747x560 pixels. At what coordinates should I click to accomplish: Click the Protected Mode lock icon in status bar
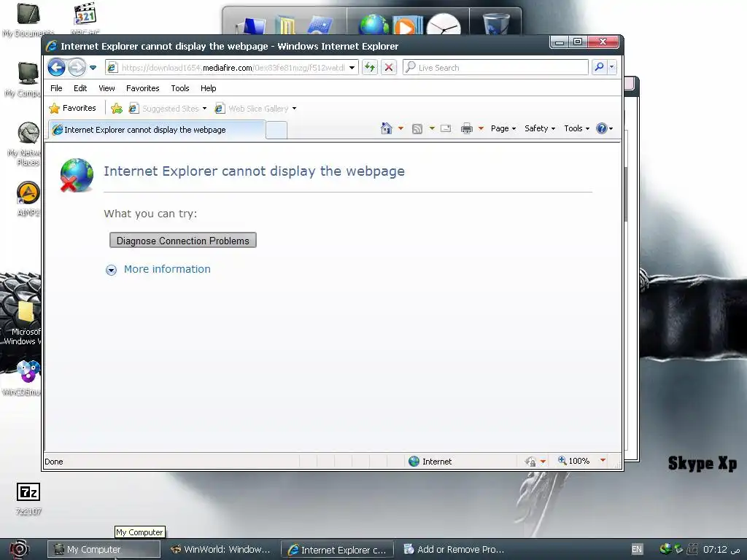pyautogui.click(x=530, y=461)
